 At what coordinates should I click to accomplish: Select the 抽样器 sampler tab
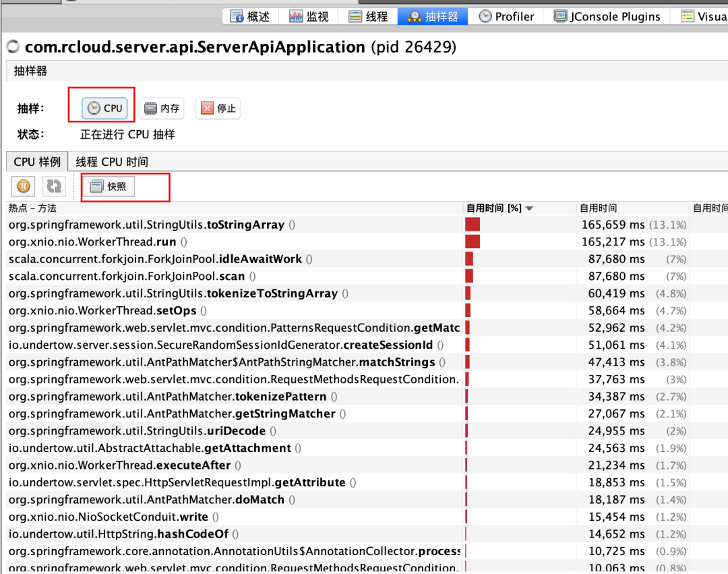(x=433, y=16)
